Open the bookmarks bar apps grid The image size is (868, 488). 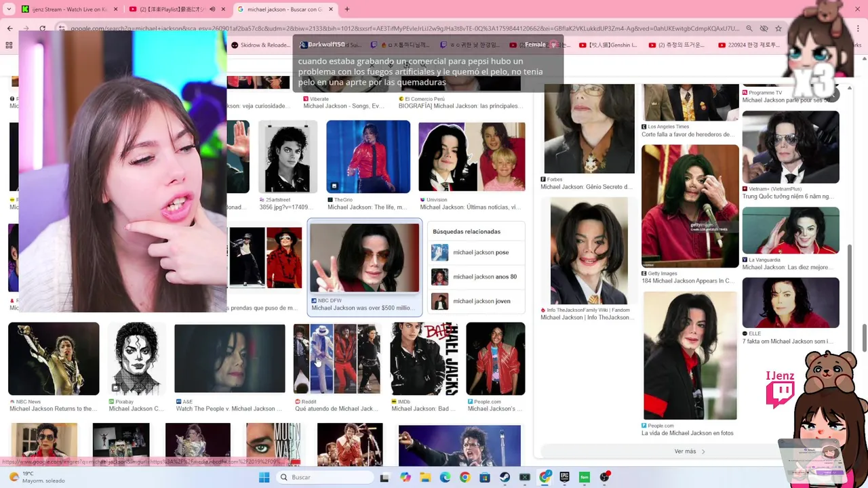[9, 45]
